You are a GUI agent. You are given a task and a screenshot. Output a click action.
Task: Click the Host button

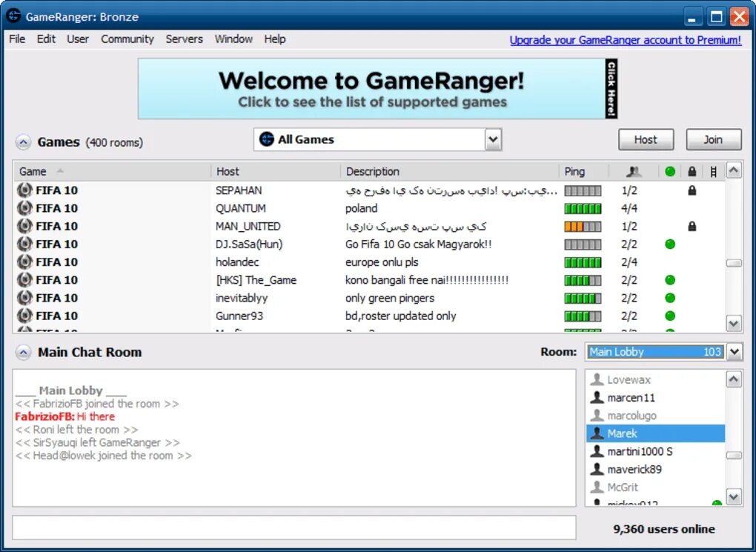tap(646, 140)
